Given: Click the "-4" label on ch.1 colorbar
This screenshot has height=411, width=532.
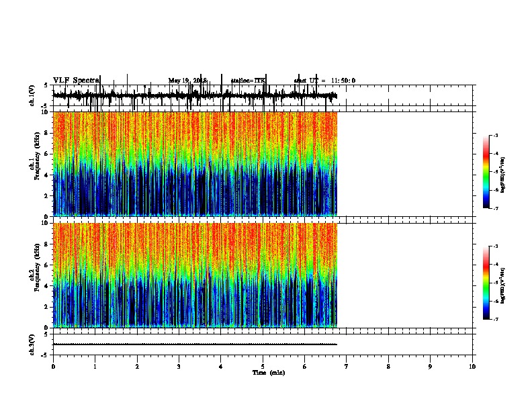Looking at the screenshot, I should click(x=496, y=154).
